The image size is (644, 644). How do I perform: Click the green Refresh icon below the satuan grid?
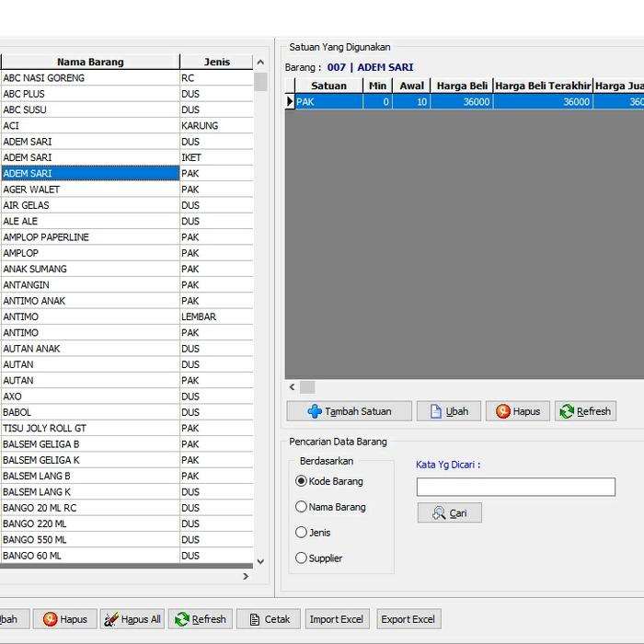point(567,411)
